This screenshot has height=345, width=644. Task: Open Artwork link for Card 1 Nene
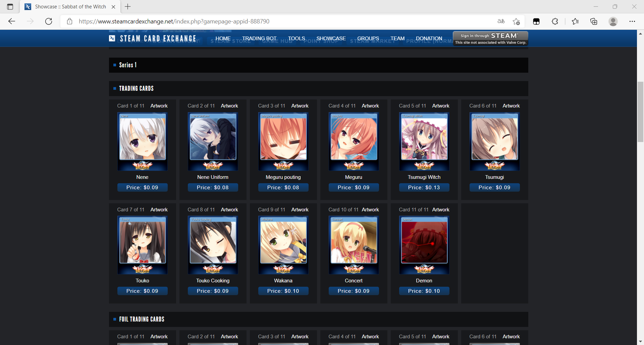click(159, 106)
